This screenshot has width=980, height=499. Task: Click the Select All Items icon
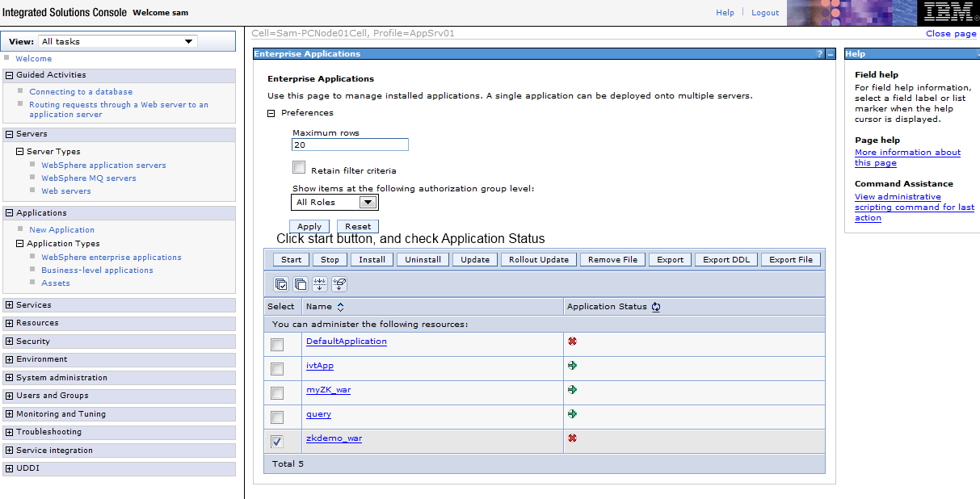(281, 283)
